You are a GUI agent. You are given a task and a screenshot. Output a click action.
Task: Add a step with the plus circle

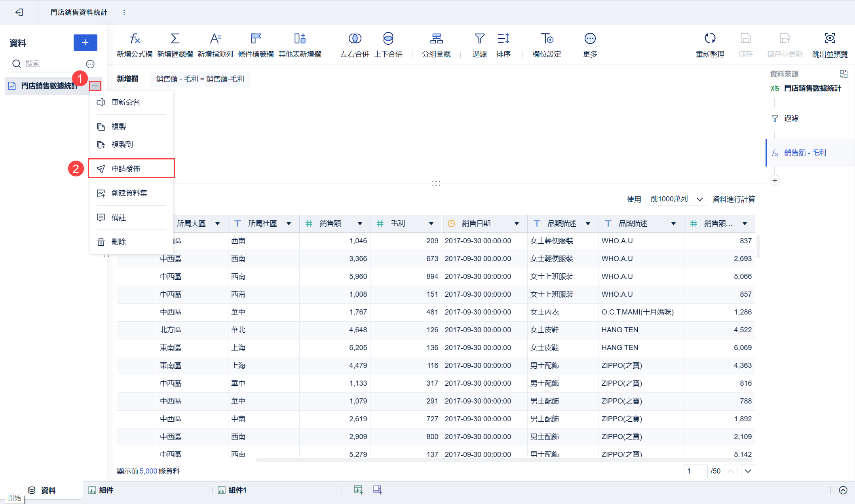click(x=775, y=180)
